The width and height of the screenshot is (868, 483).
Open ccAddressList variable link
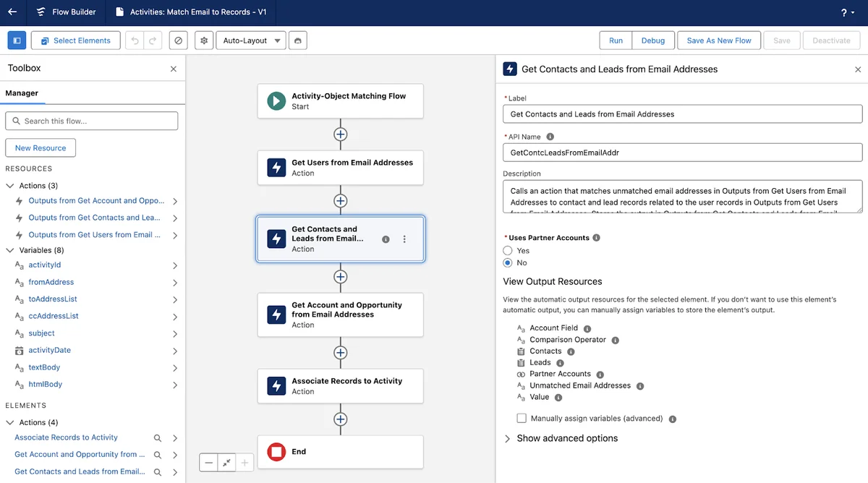[54, 316]
